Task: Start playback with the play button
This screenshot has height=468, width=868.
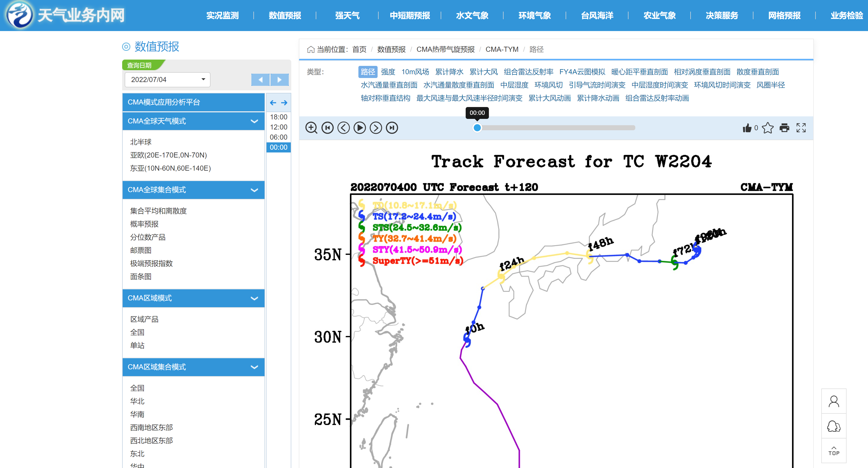Action: pos(359,128)
